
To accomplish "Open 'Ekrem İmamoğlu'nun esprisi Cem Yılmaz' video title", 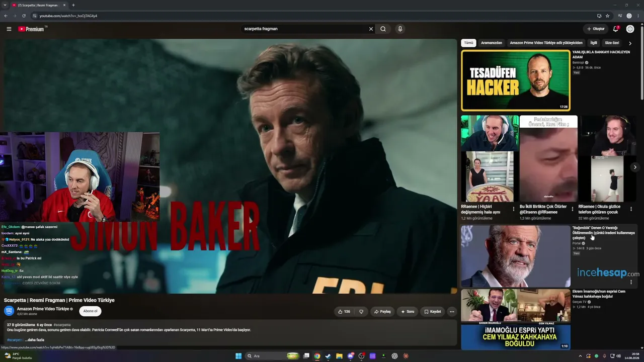I will (599, 294).
